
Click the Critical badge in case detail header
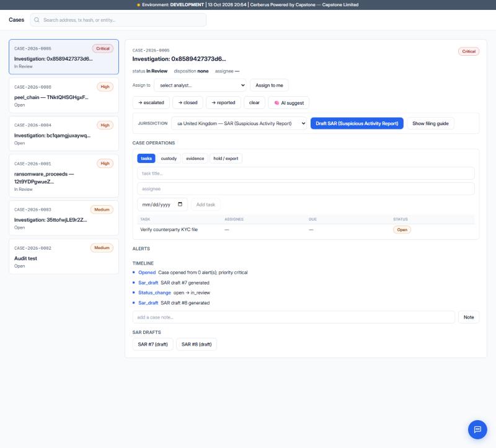coord(469,51)
